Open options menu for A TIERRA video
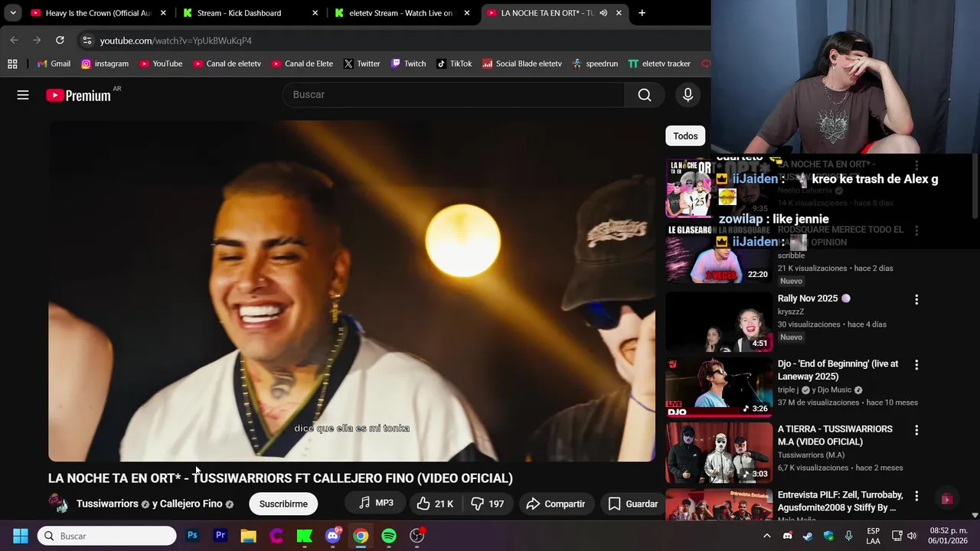 916,431
